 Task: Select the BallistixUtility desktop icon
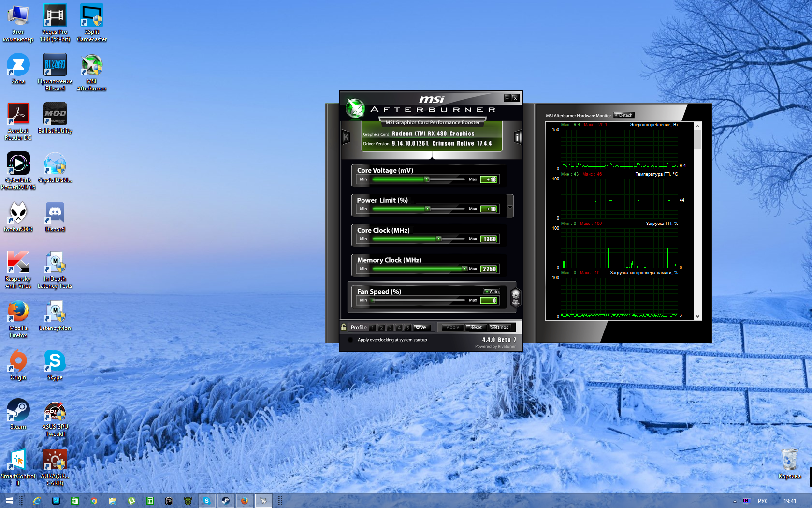[55, 118]
